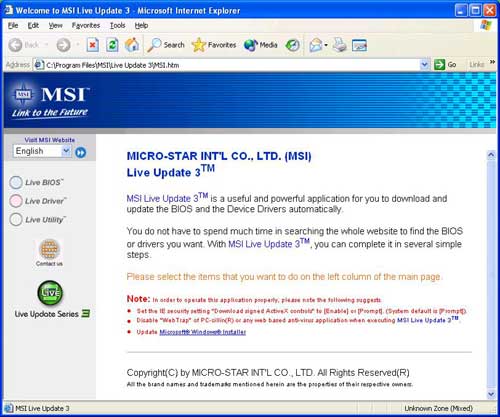The height and width of the screenshot is (417, 500).
Task: Minimize the Internet Explorer window
Action: pos(461,10)
